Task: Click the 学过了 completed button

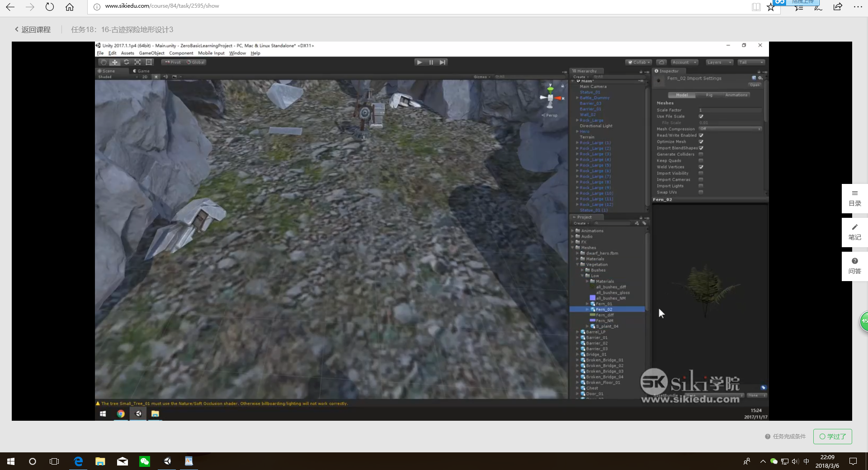Action: tap(833, 437)
